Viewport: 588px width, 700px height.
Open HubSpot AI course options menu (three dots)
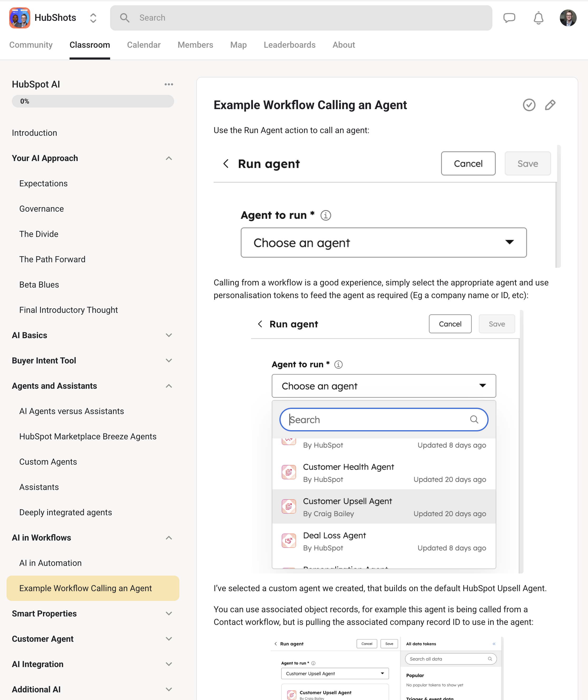(169, 84)
